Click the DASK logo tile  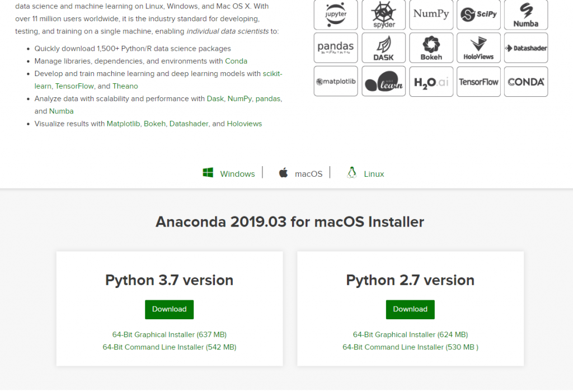(383, 48)
